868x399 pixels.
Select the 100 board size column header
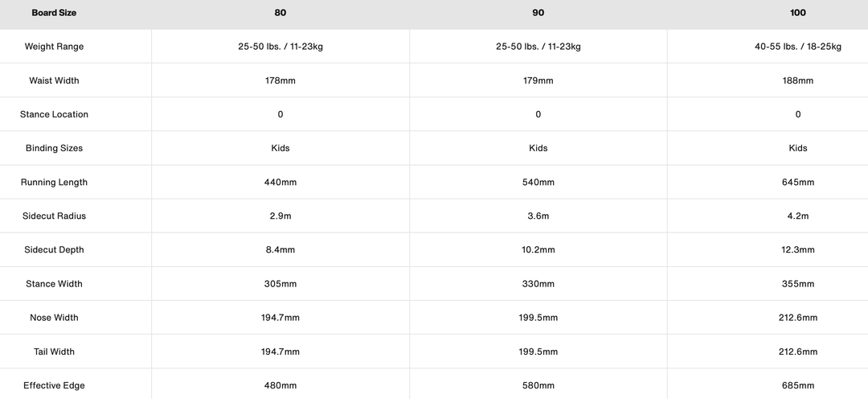797,13
